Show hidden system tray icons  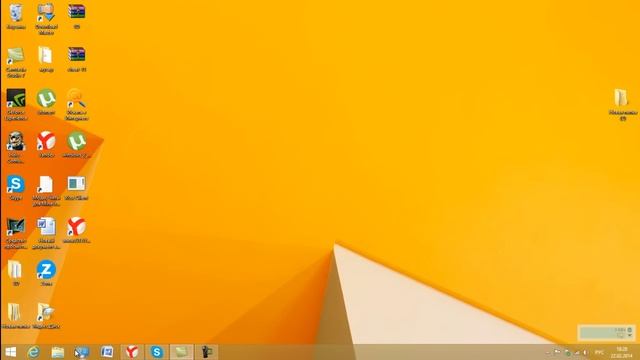(x=548, y=352)
